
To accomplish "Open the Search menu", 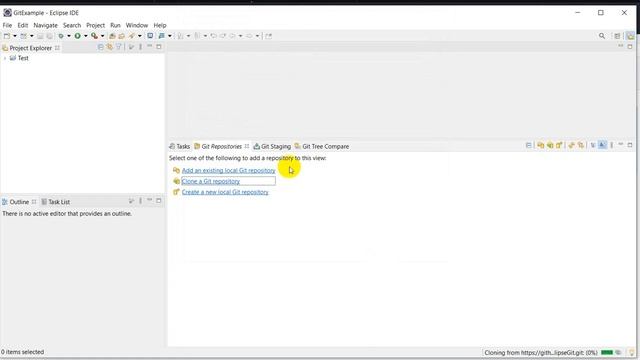I will pos(72,25).
